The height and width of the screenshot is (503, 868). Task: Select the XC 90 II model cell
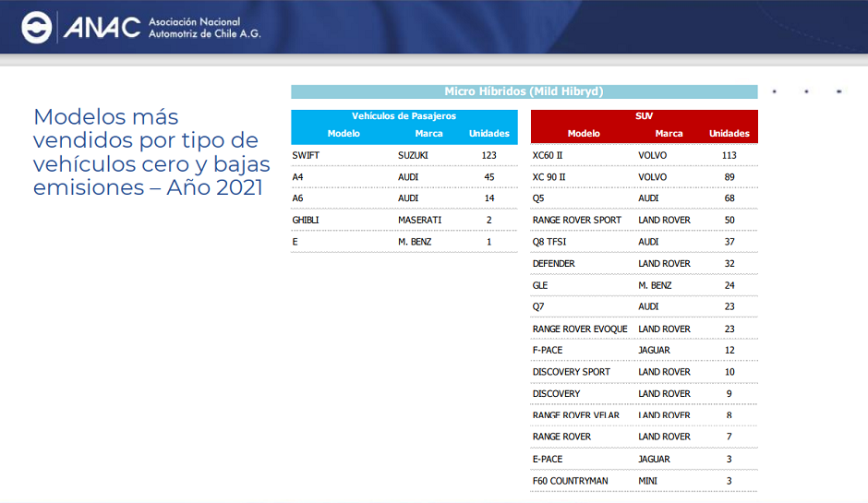[549, 177]
